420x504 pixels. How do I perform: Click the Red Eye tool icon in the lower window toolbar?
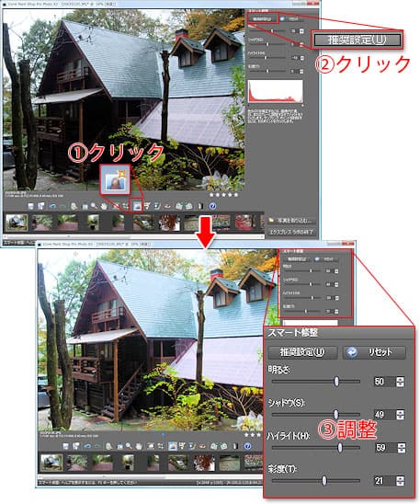pyautogui.click(x=202, y=446)
